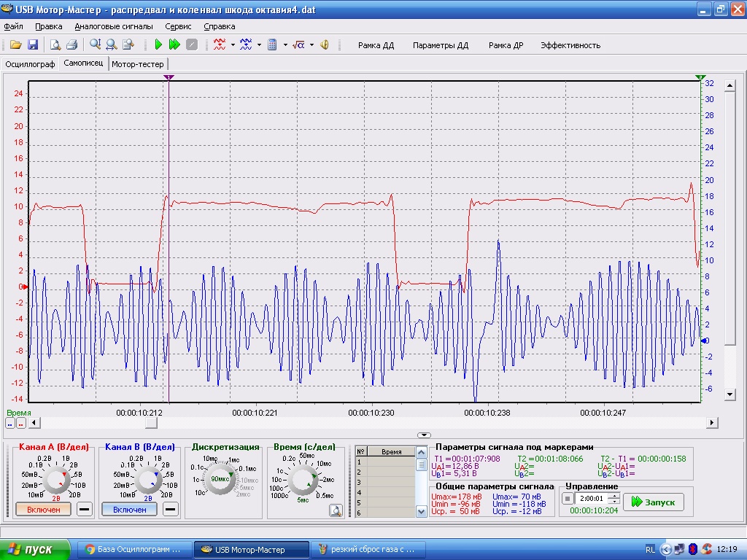Click the 2:00:01 duration field
The height and width of the screenshot is (560, 747).
pyautogui.click(x=592, y=499)
